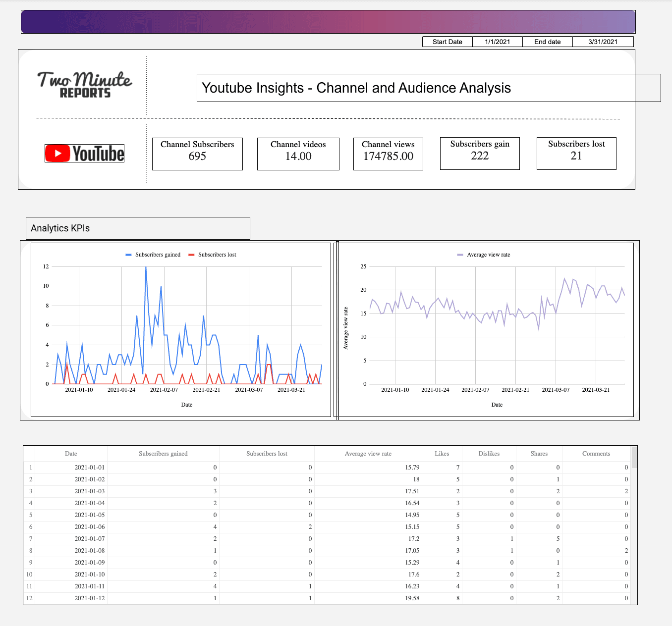
Task: Select the 3/31/2021 date value
Action: click(603, 42)
